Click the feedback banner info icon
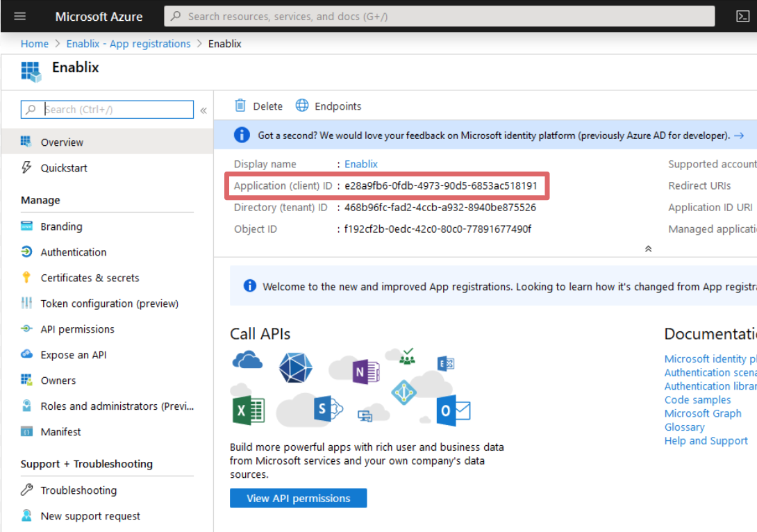 pyautogui.click(x=242, y=135)
